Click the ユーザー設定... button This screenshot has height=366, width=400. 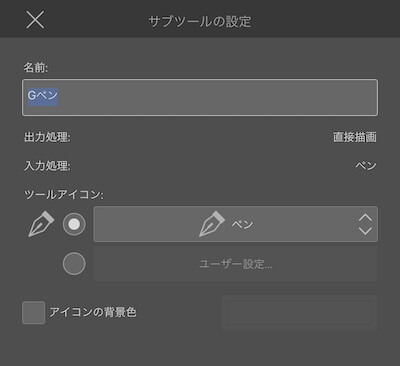[236, 264]
